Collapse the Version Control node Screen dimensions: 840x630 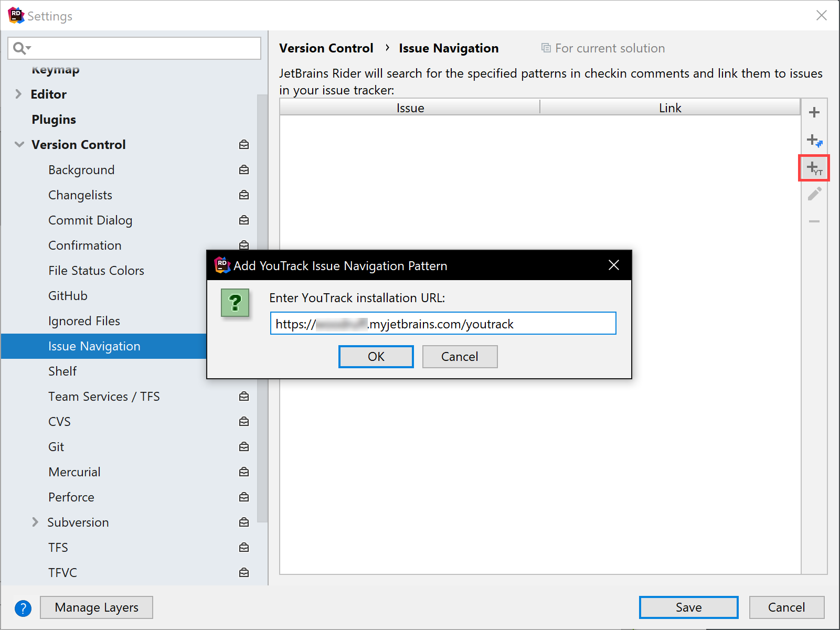point(19,144)
